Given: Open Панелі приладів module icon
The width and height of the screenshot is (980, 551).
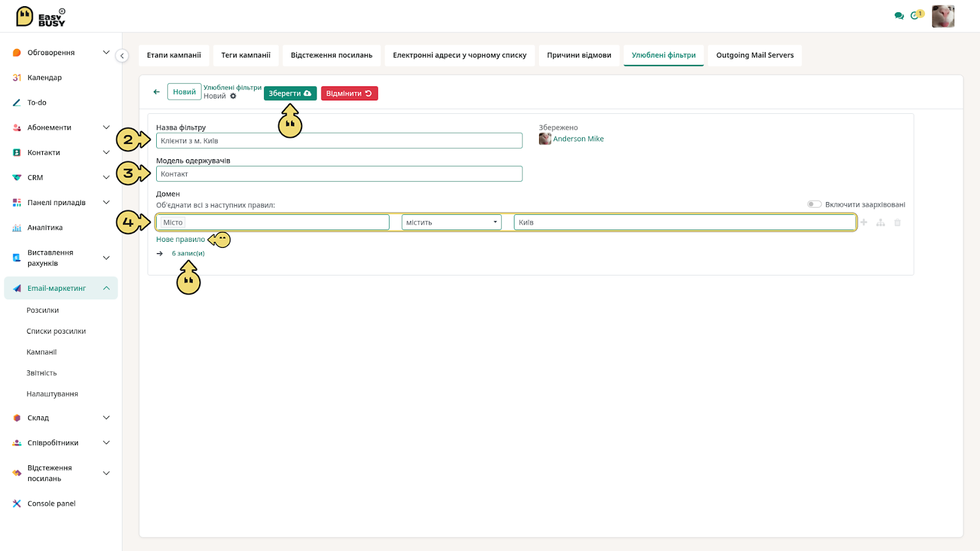Looking at the screenshot, I should [17, 203].
